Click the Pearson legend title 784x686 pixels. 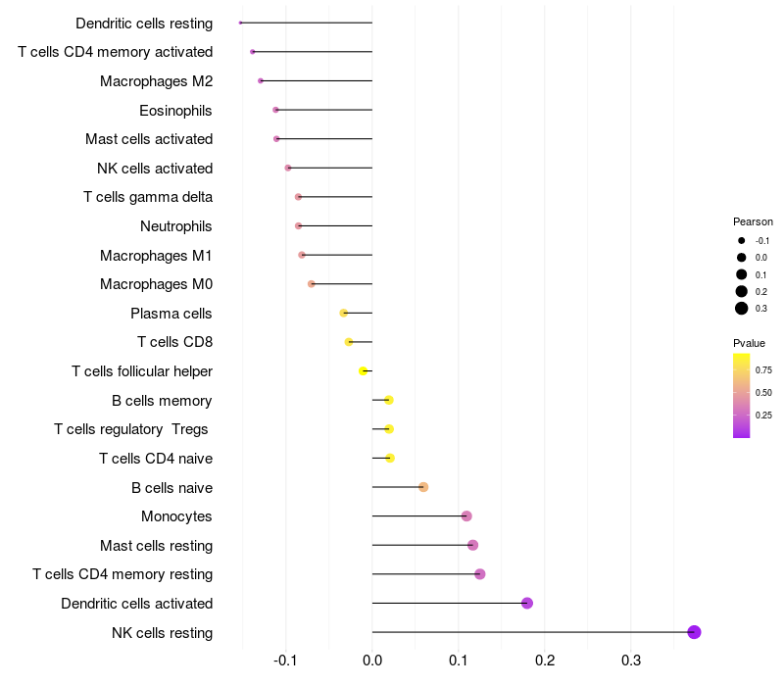click(753, 221)
